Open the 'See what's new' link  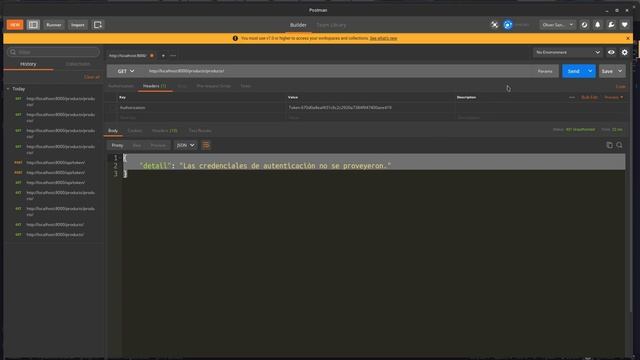click(383, 38)
